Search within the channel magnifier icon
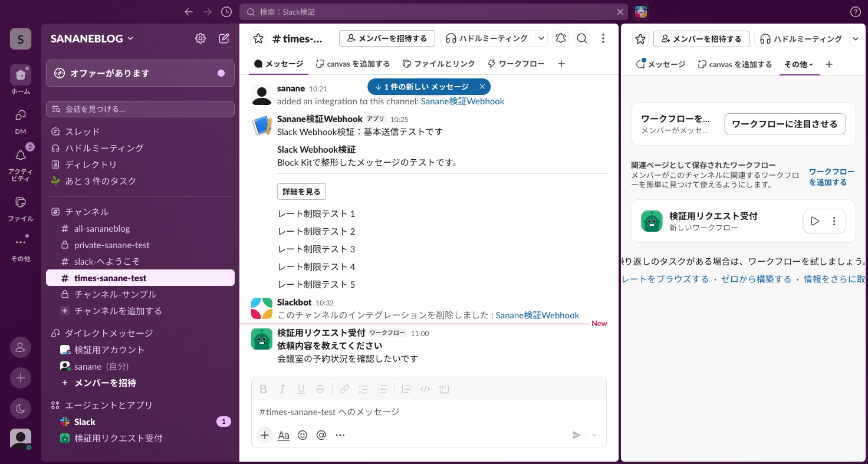 tap(582, 38)
